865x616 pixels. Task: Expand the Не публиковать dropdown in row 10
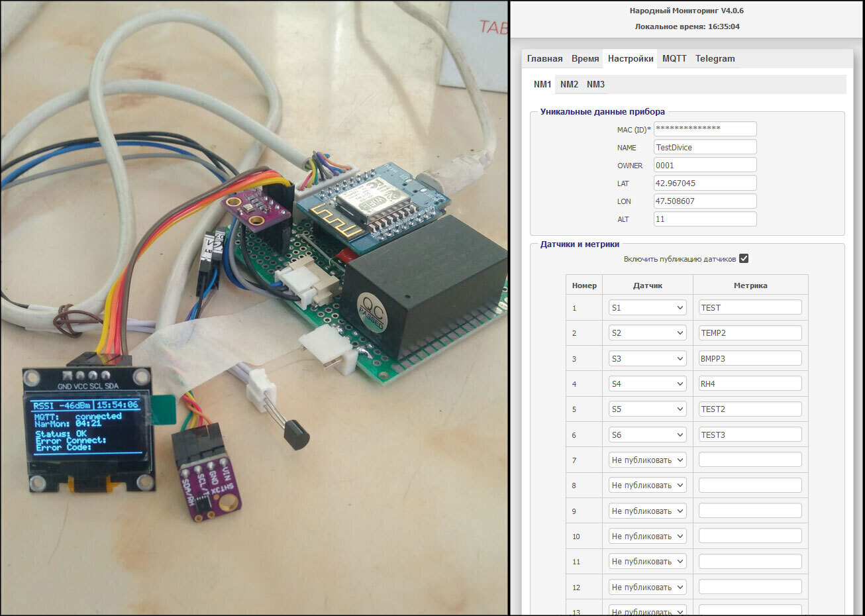647,536
